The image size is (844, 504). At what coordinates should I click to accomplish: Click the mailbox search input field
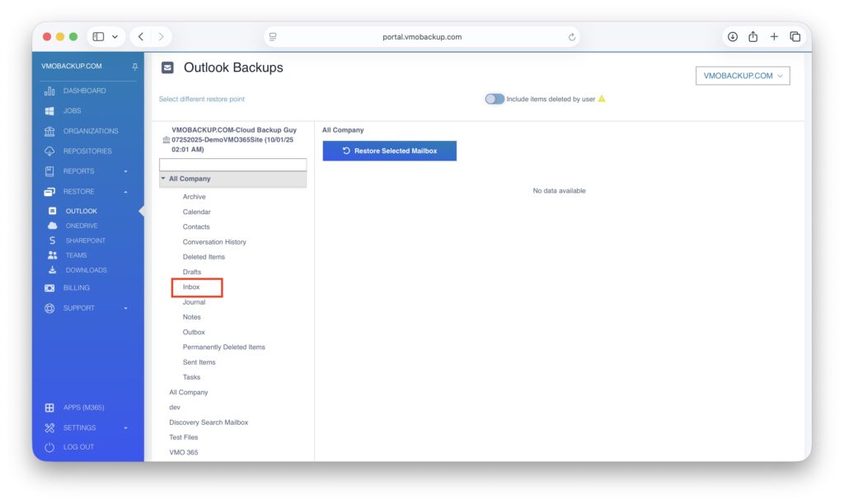tap(232, 165)
